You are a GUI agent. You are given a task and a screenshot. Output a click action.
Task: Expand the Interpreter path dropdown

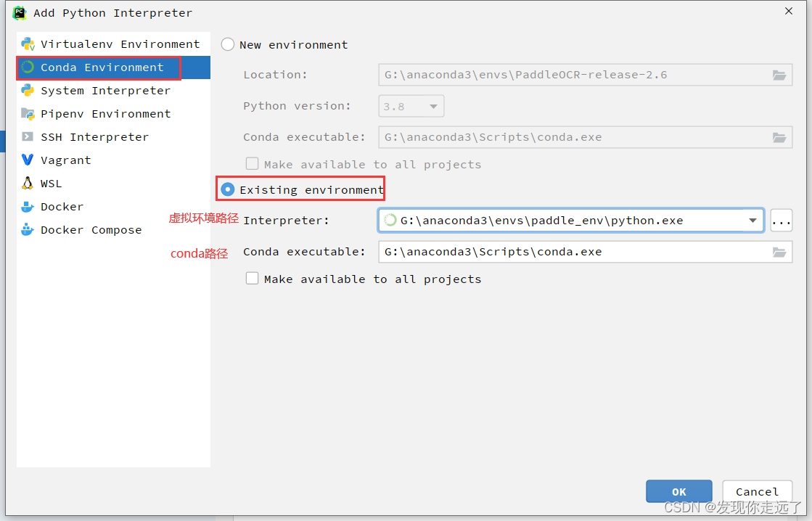tap(752, 220)
